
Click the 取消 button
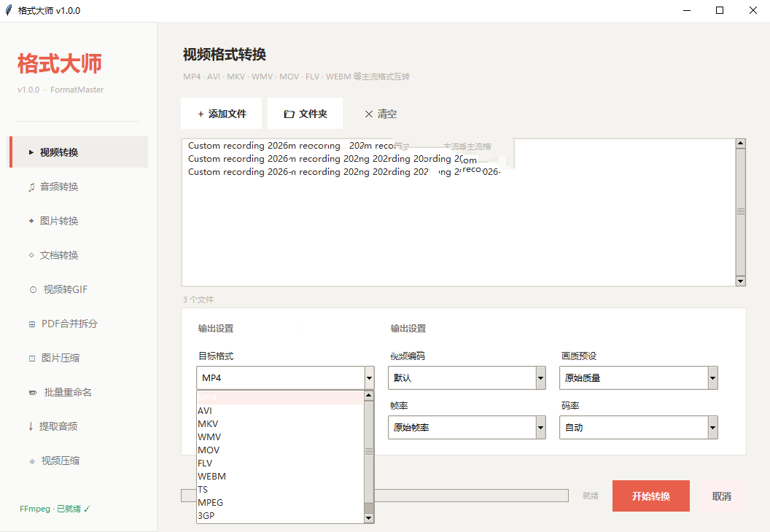coord(721,496)
